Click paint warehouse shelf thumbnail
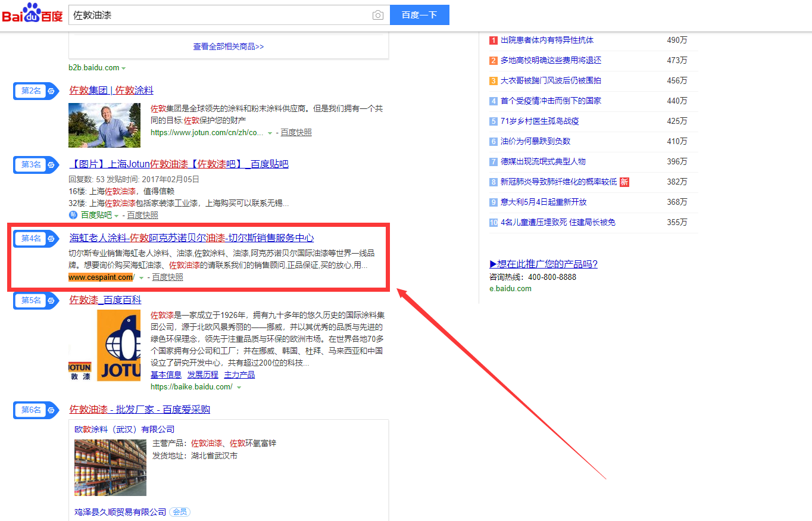The image size is (812, 521). [110, 467]
